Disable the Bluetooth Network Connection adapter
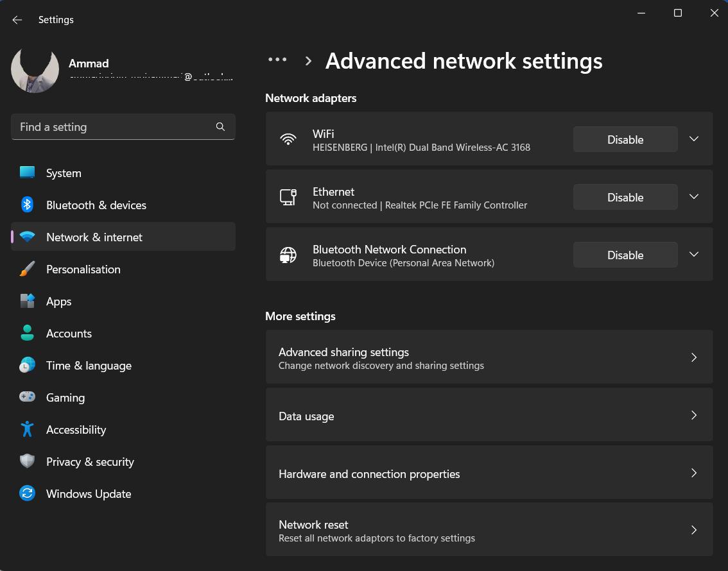 pos(624,254)
